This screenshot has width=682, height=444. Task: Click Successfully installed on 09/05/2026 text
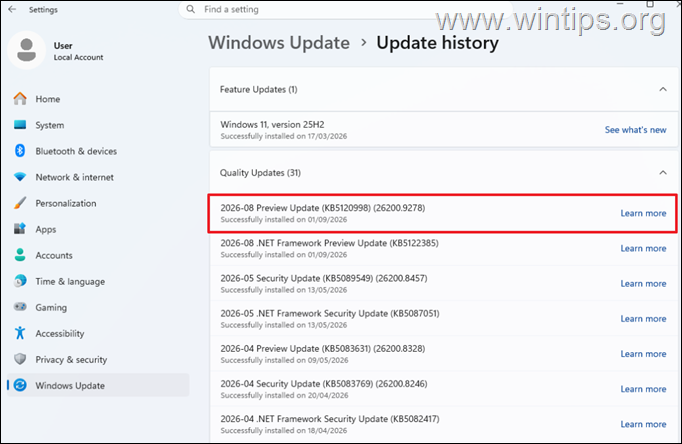(x=284, y=360)
